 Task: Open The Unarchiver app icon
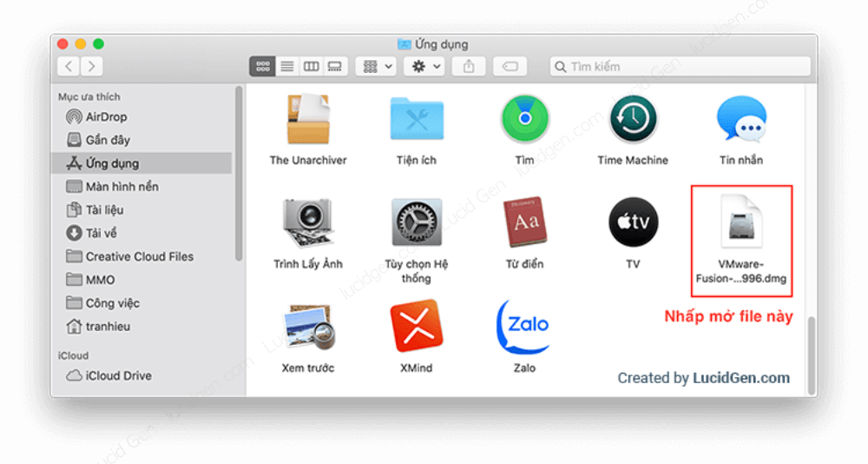tap(308, 119)
